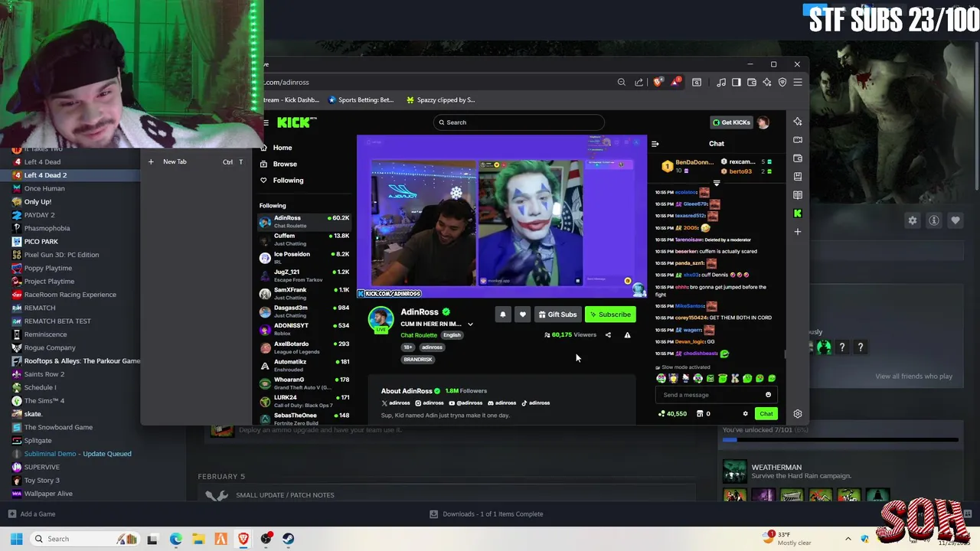This screenshot has height=551, width=980.
Task: Expand the stream title chevron
Action: (470, 324)
